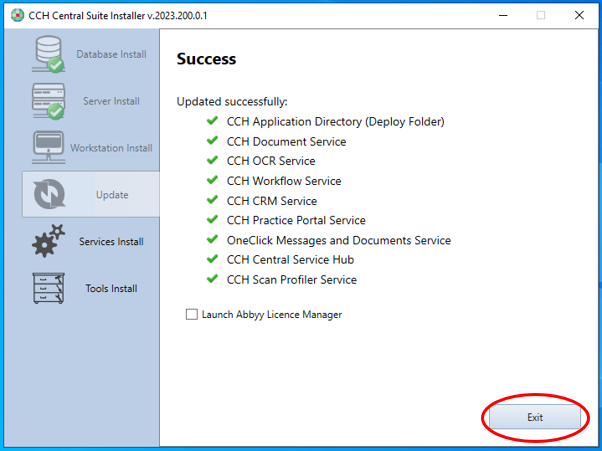Click the green check beside CCH Document Service
The image size is (602, 451).
click(x=212, y=140)
